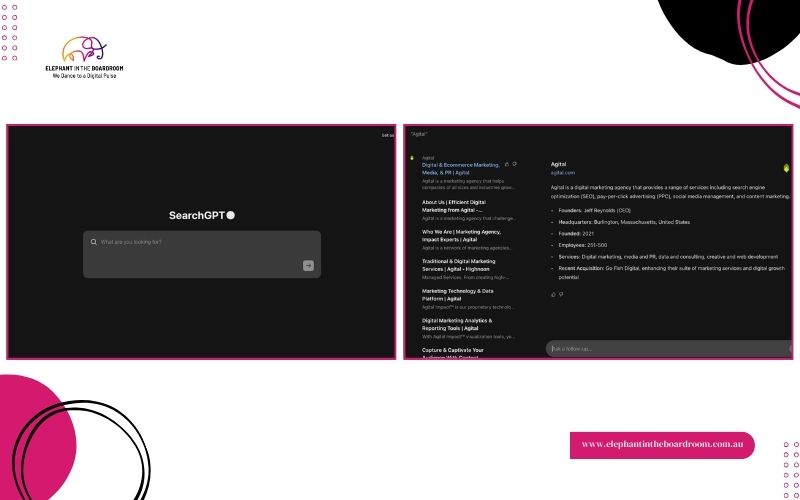Open "Digital & Ecommerce Marketing, Media, & PR" result

(461, 169)
